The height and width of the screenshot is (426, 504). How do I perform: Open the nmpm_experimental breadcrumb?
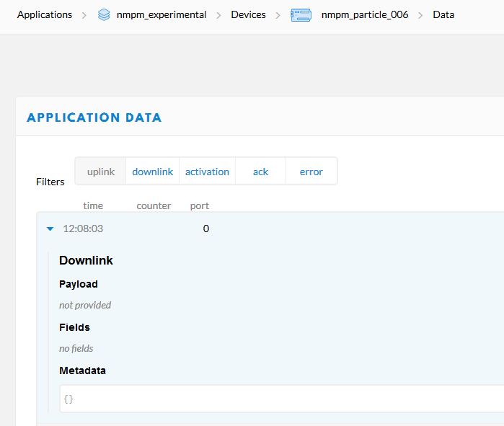click(162, 15)
